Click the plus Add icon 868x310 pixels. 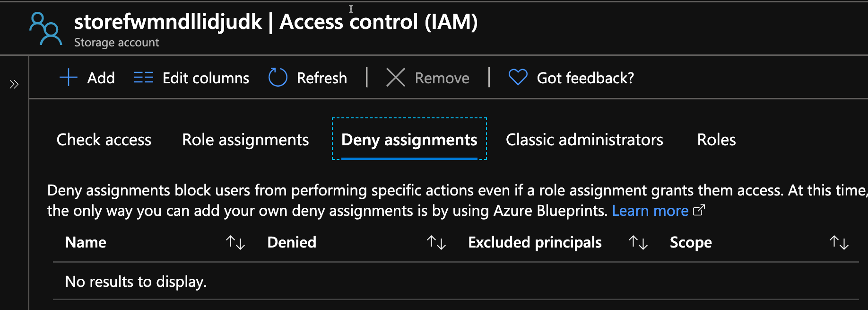pyautogui.click(x=69, y=78)
